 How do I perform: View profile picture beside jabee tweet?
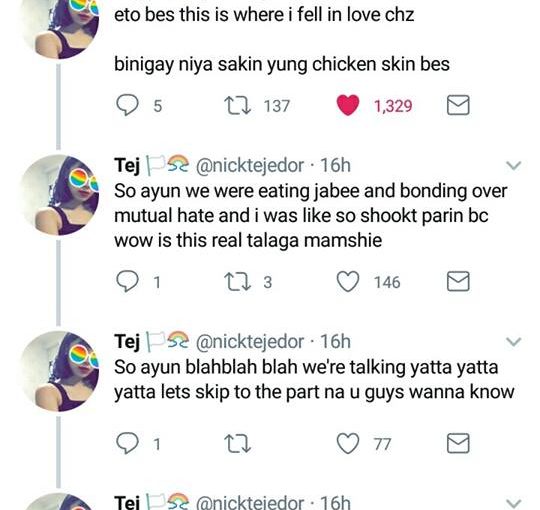click(x=60, y=195)
